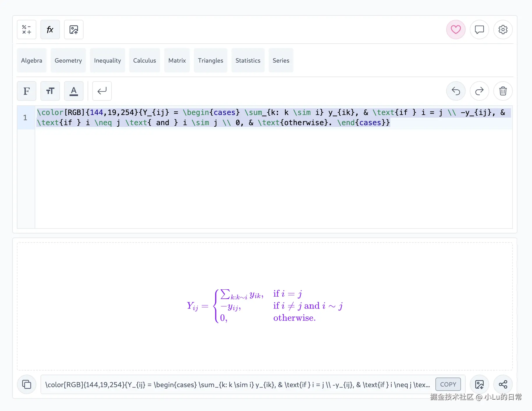532x411 pixels.
Task: Click the image upload icon in top toolbar
Action: tap(74, 30)
